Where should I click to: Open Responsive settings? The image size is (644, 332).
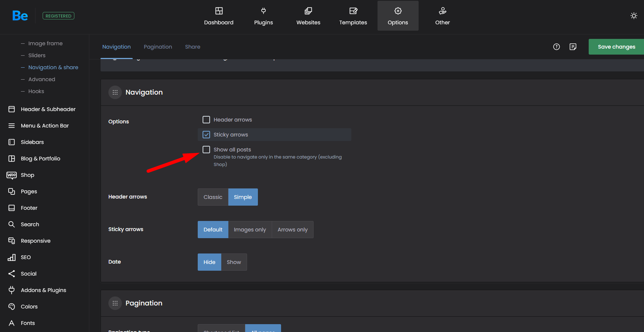[36, 241]
